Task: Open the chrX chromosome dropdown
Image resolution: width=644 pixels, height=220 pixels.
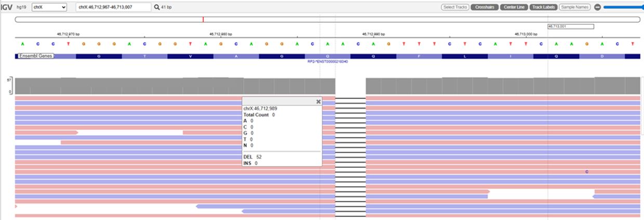Action: 49,7
